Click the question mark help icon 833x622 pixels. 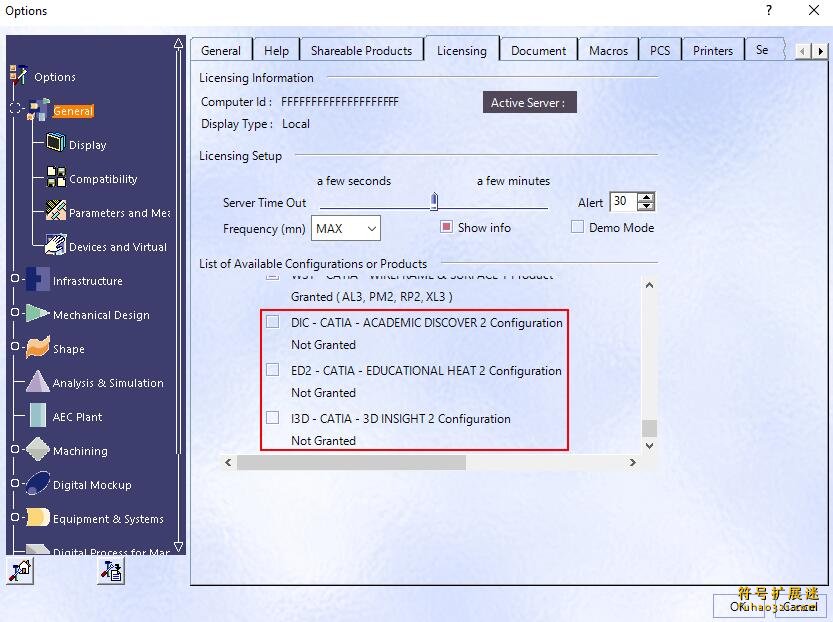pyautogui.click(x=769, y=10)
